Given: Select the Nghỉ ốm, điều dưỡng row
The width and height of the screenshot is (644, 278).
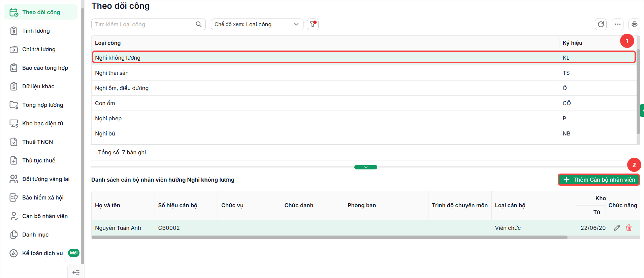Looking at the screenshot, I should click(x=364, y=88).
